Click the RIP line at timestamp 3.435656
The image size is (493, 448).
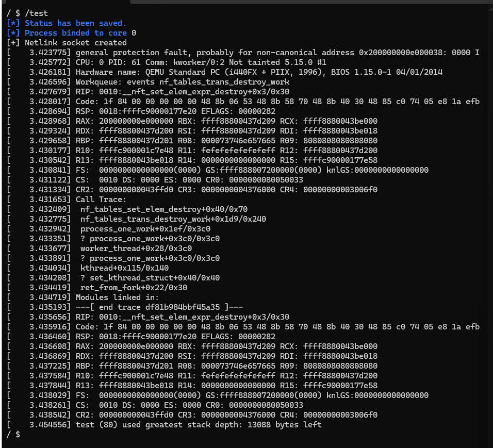click(148, 317)
